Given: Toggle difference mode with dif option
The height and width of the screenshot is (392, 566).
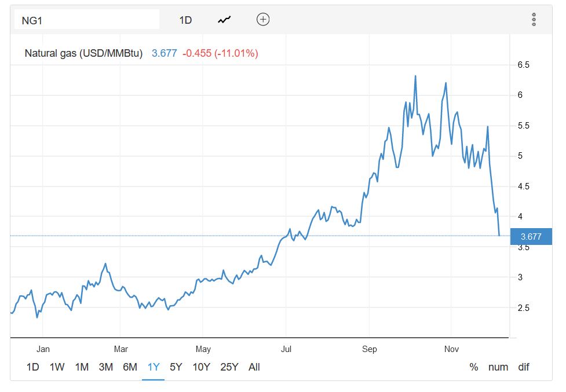Looking at the screenshot, I should click(x=523, y=367).
